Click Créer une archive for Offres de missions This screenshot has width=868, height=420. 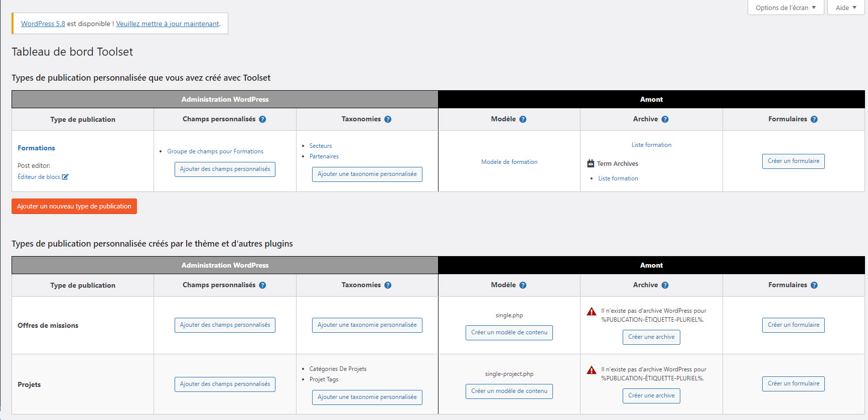(x=651, y=337)
